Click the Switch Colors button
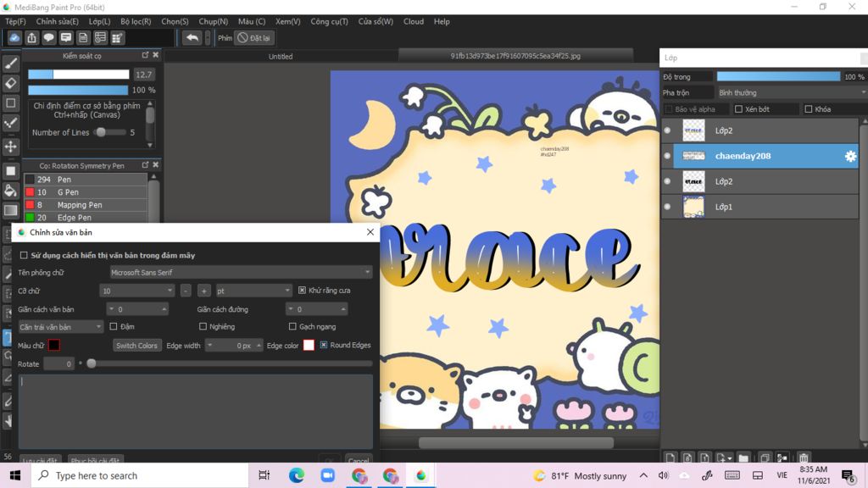868x488 pixels. pyautogui.click(x=136, y=346)
